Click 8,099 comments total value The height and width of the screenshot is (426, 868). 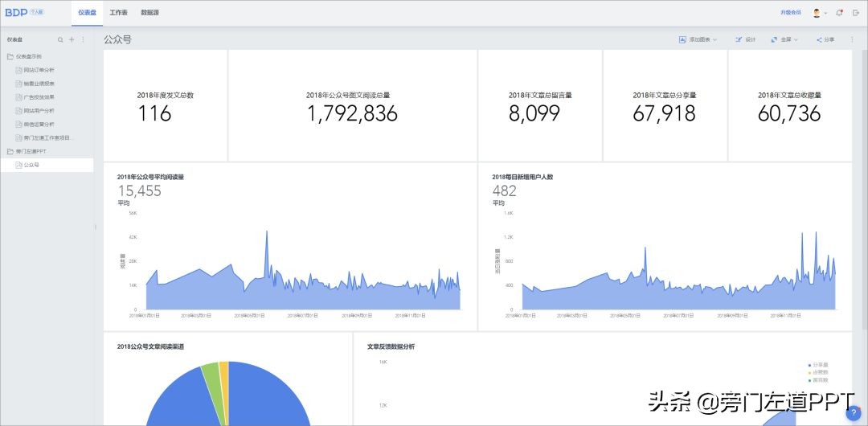coord(534,113)
